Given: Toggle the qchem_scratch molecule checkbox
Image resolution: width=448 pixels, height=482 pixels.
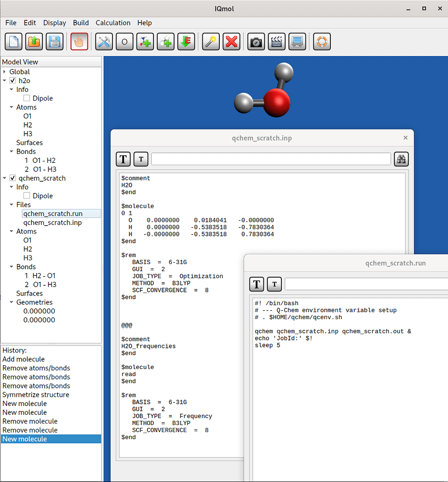Looking at the screenshot, I should point(13,178).
